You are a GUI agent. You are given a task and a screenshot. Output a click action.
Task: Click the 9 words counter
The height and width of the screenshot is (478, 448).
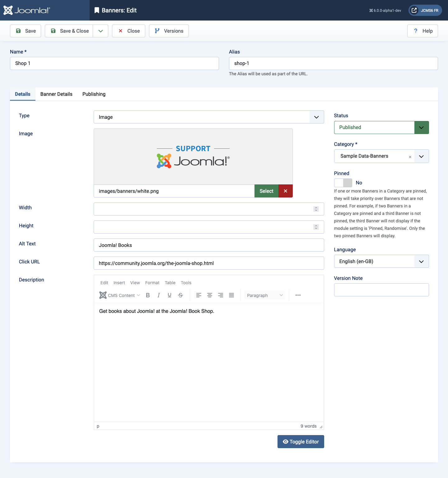click(309, 426)
